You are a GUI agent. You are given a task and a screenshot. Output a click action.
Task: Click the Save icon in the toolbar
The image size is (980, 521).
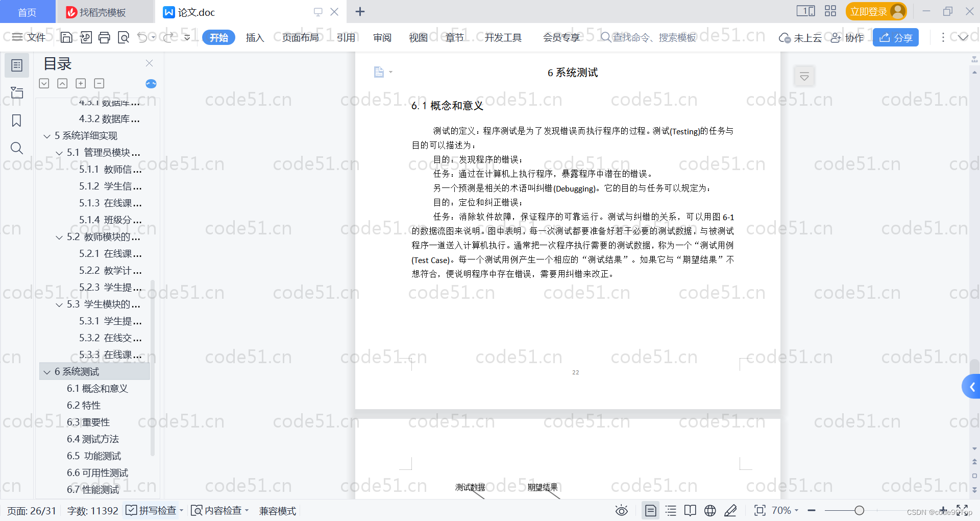(x=66, y=37)
